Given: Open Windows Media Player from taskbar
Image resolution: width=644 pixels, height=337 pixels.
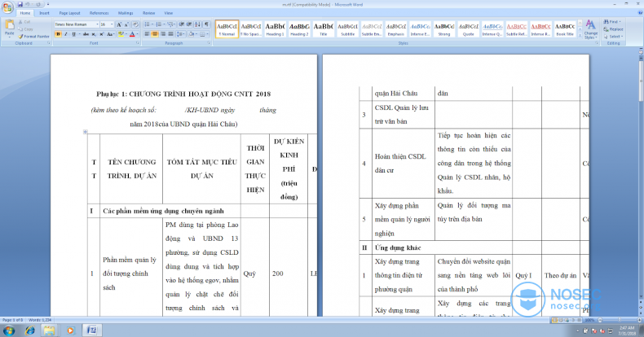Looking at the screenshot, I should [70, 330].
